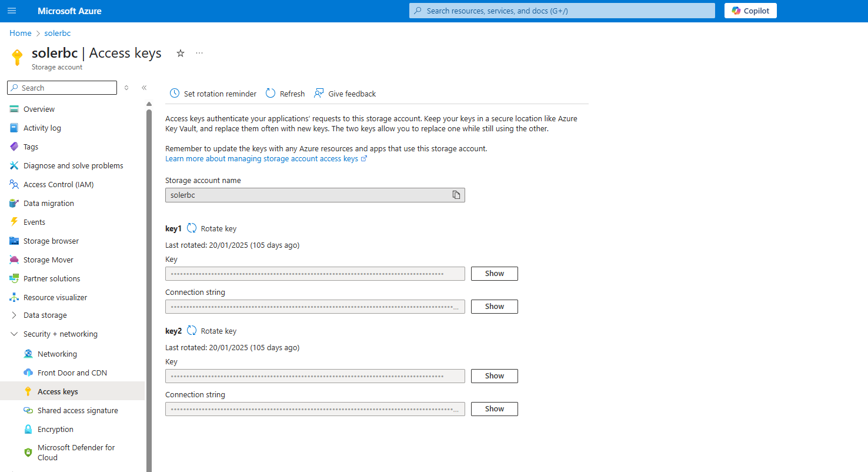Screen dimensions: 868x472
Task: Open the Azure portal hamburger menu
Action: click(12, 11)
